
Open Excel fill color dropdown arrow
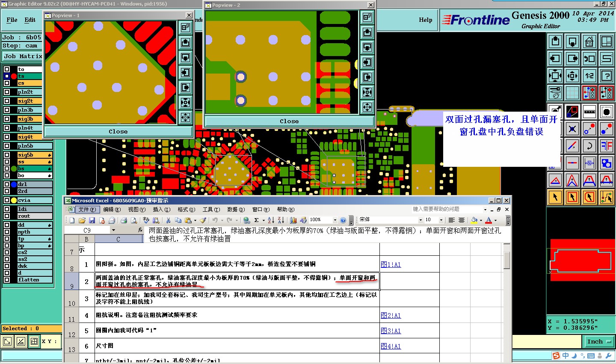point(481,220)
